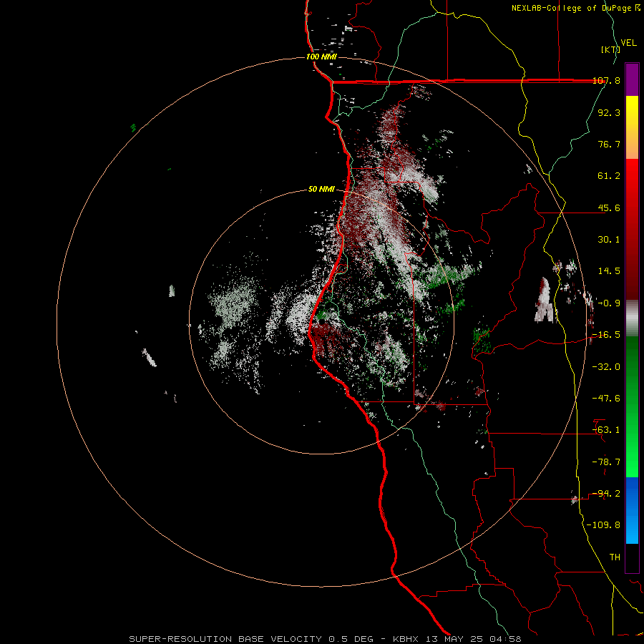Click the VEL legend heading
Image resolution: width=644 pixels, height=644 pixels.
tap(629, 43)
